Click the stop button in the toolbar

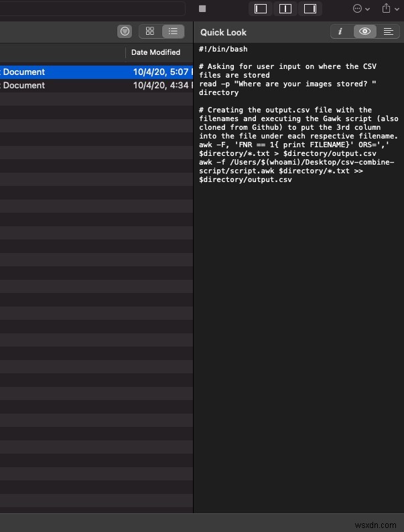[202, 9]
